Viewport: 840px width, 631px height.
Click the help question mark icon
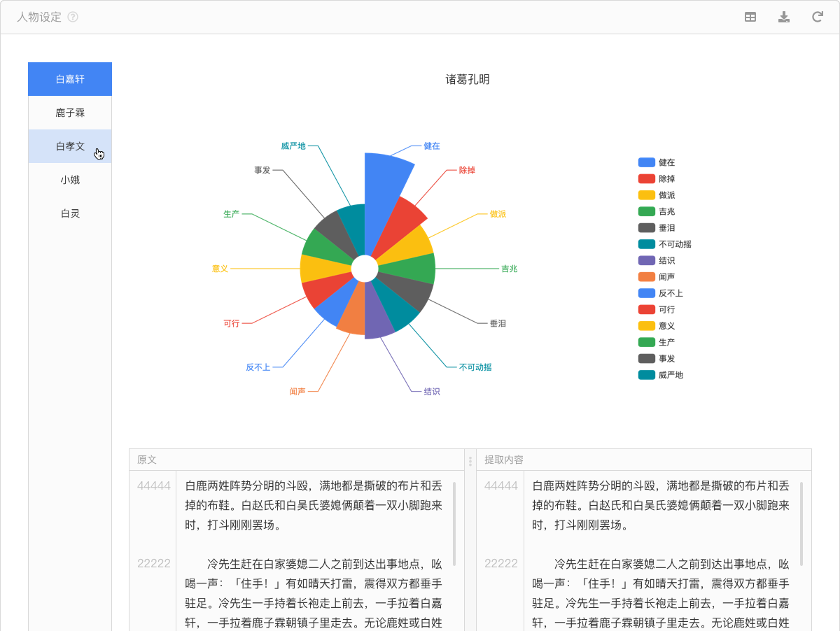point(73,17)
